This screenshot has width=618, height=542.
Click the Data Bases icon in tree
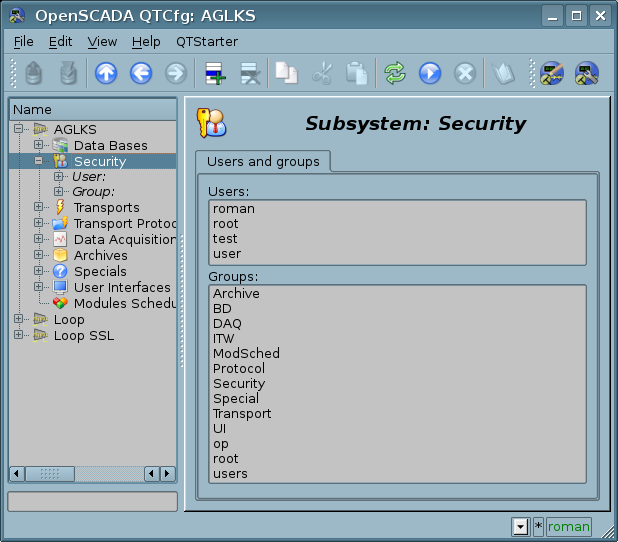click(x=60, y=145)
